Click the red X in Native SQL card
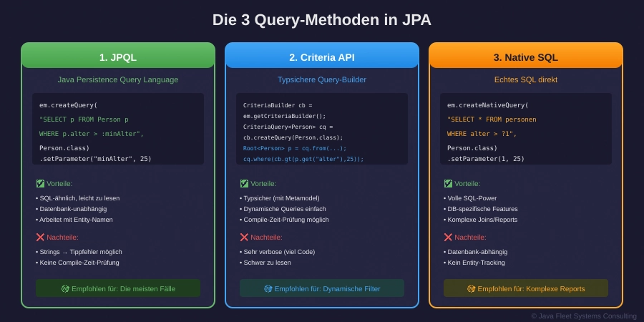Viewport: 644px width, 322px height. [448, 238]
